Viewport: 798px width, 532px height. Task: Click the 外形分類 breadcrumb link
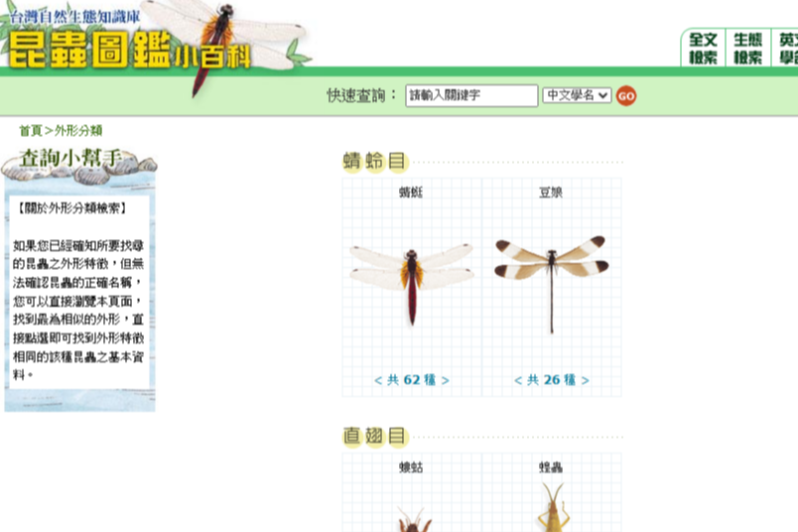coord(78,131)
